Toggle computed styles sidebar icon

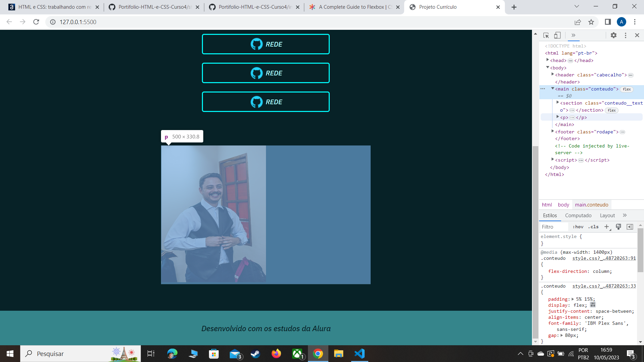point(630,227)
